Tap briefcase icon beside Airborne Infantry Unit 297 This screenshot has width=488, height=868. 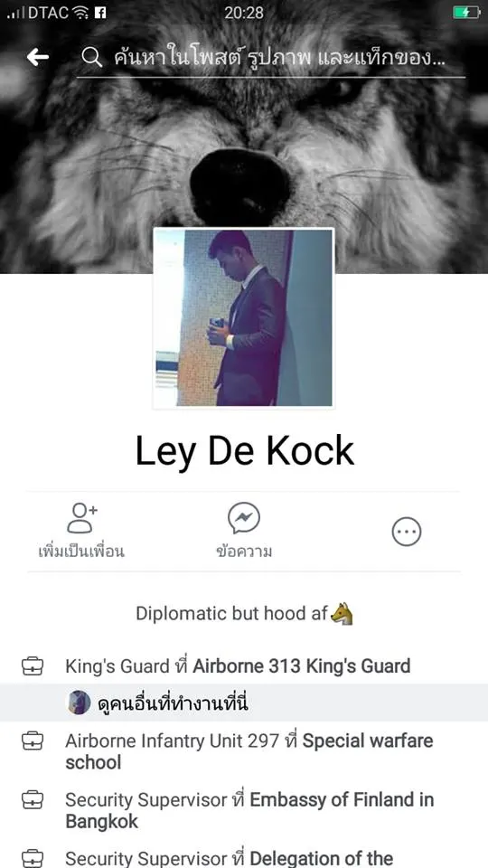click(33, 741)
